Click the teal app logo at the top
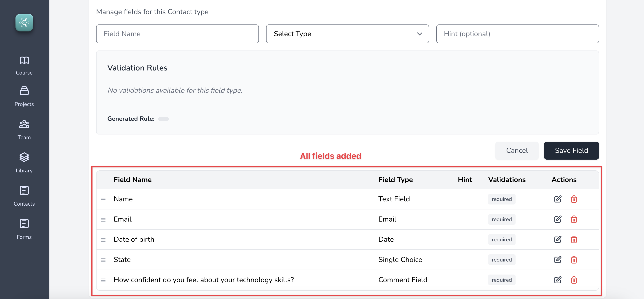The height and width of the screenshot is (299, 644). (24, 22)
